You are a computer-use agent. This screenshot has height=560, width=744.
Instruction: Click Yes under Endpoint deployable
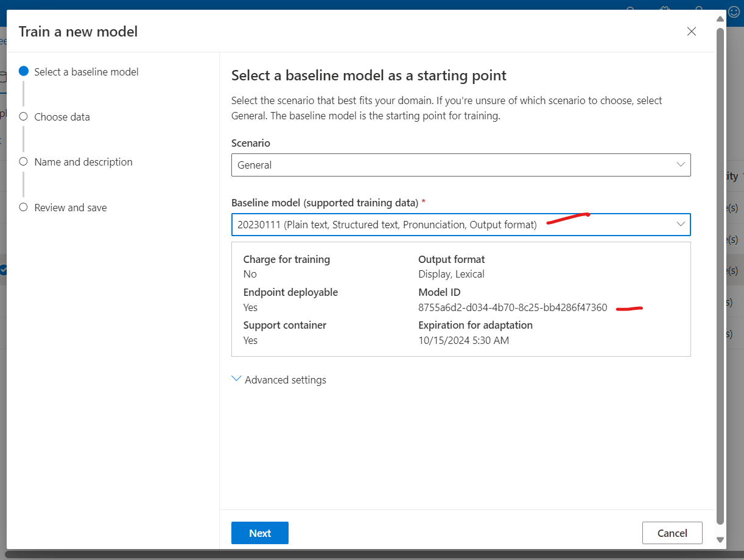[x=250, y=307]
